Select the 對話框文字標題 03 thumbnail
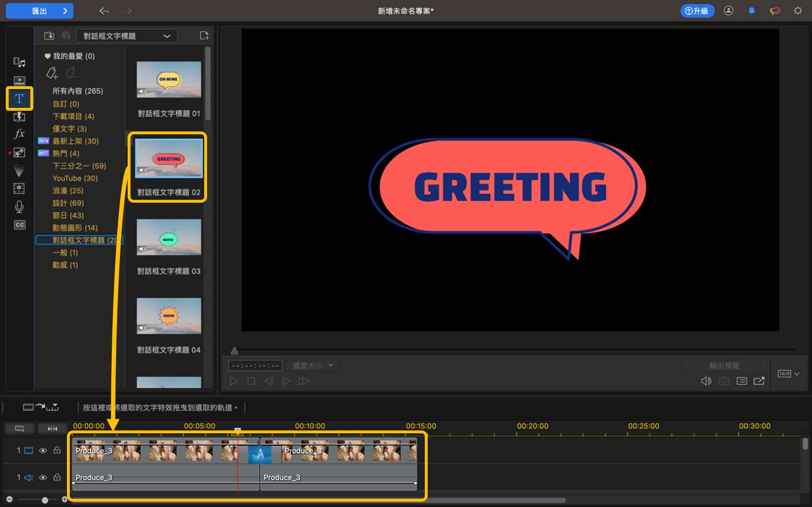Viewport: 812px width, 507px height. [x=169, y=237]
